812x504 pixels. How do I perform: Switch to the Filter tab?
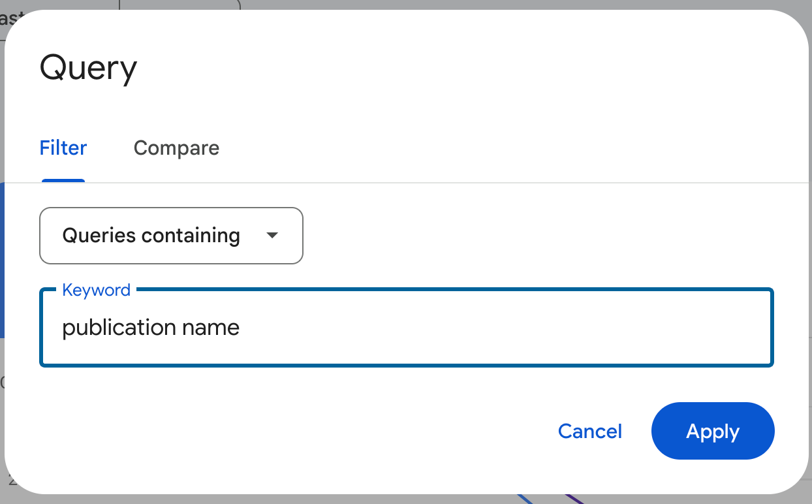[x=63, y=148]
